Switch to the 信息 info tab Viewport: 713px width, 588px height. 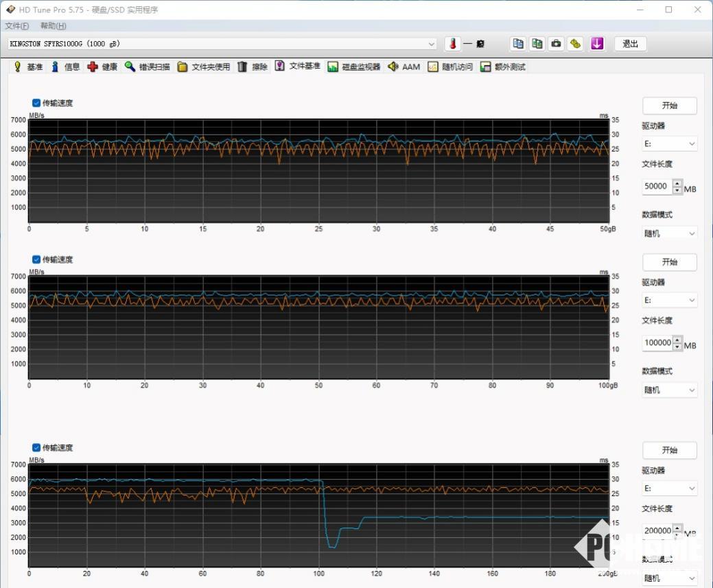click(65, 67)
